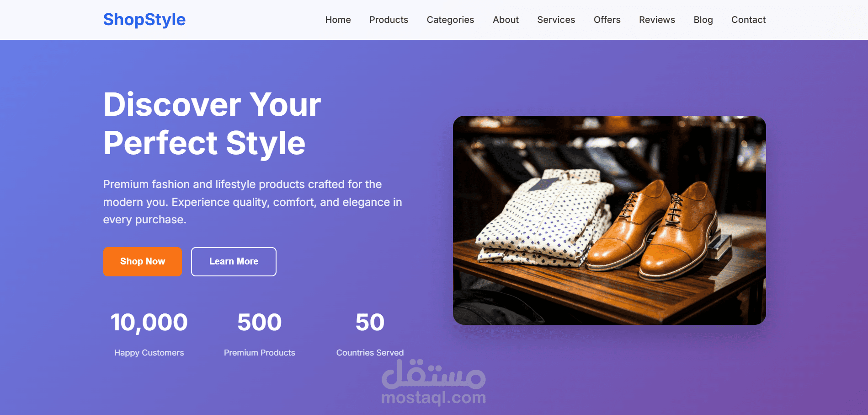Open the Home nav link
The width and height of the screenshot is (868, 415).
338,20
